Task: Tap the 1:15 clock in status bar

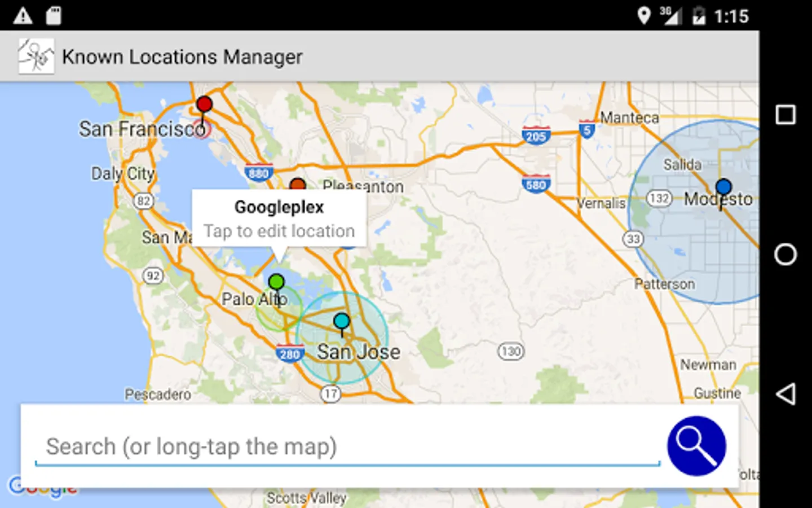Action: (731, 16)
